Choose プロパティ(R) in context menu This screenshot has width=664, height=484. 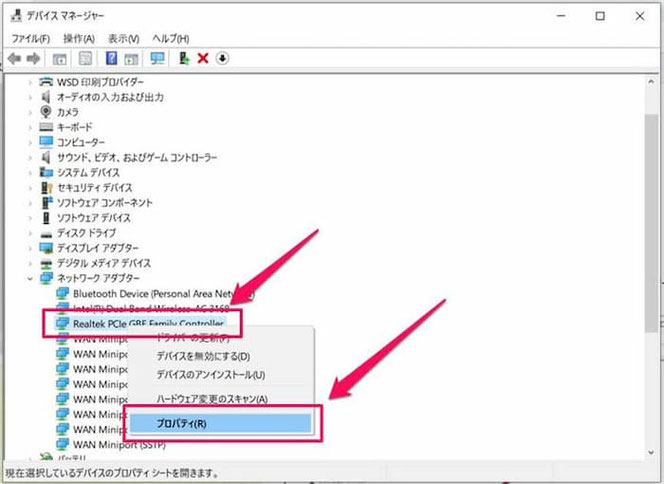click(x=220, y=423)
